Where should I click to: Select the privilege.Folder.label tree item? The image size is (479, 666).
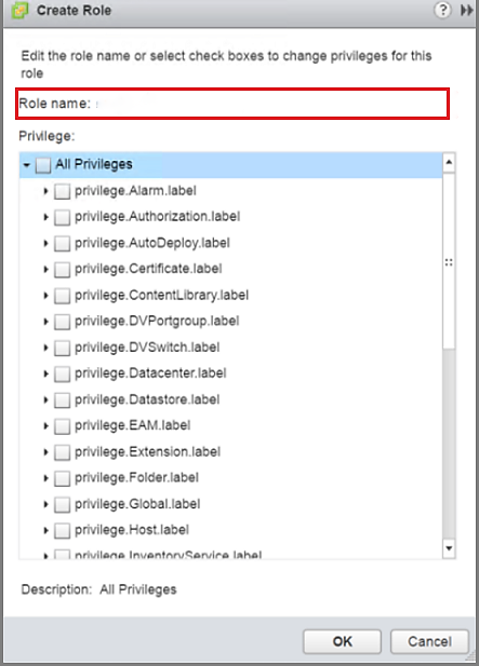(x=137, y=478)
